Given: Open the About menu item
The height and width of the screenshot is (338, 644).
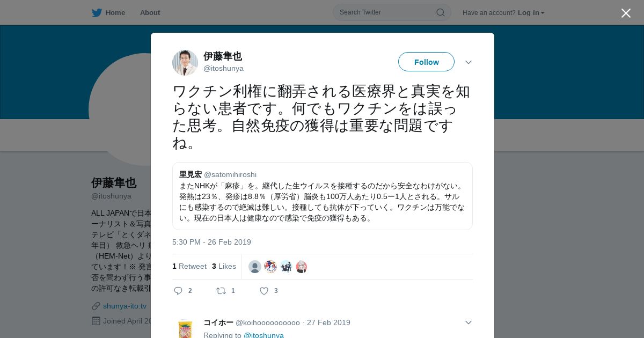Looking at the screenshot, I should click(150, 12).
